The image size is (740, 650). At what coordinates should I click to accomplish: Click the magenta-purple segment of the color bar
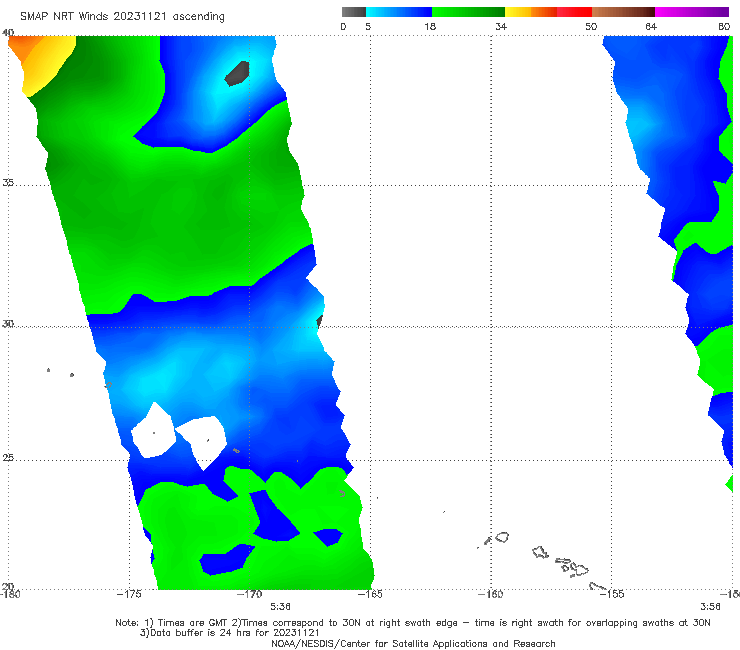(x=692, y=12)
